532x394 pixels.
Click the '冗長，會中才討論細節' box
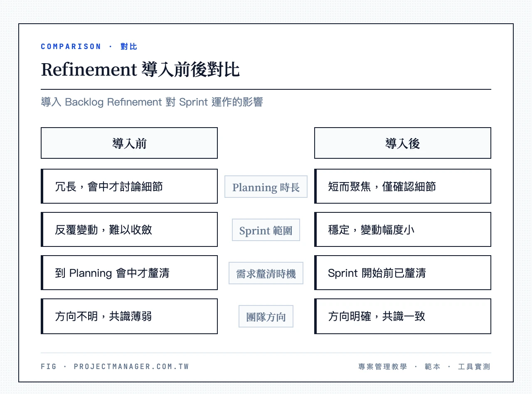[x=129, y=186]
